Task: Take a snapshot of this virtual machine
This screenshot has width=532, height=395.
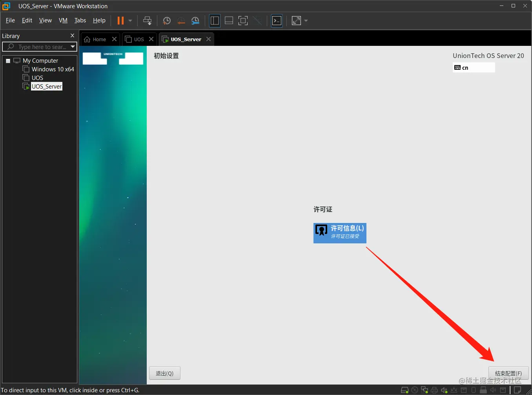Action: pyautogui.click(x=167, y=21)
